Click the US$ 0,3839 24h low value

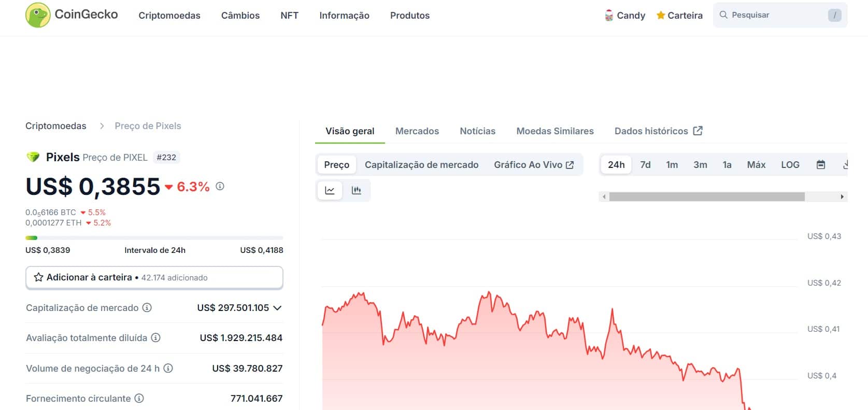click(48, 250)
